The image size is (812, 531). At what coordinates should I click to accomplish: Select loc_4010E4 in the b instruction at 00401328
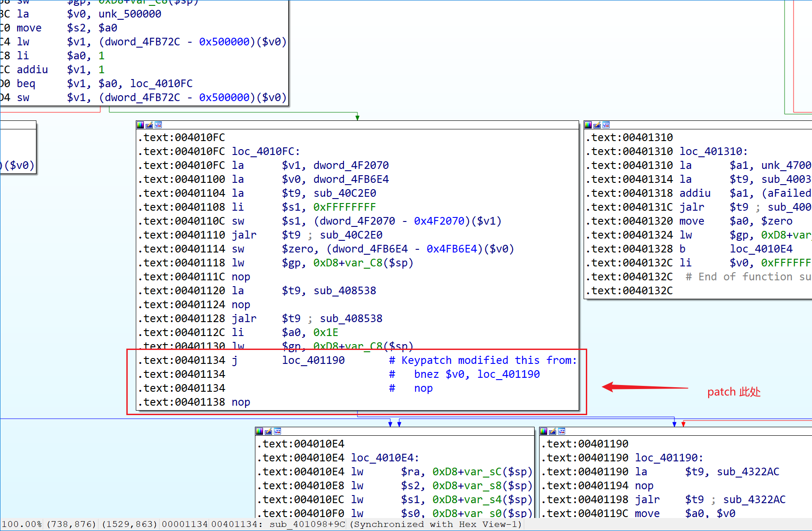pos(761,249)
